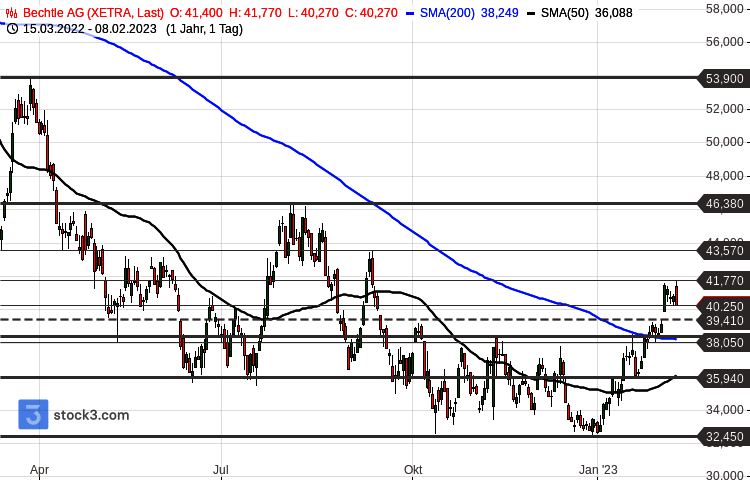Click the clock icon beside the date range

pyautogui.click(x=13, y=29)
